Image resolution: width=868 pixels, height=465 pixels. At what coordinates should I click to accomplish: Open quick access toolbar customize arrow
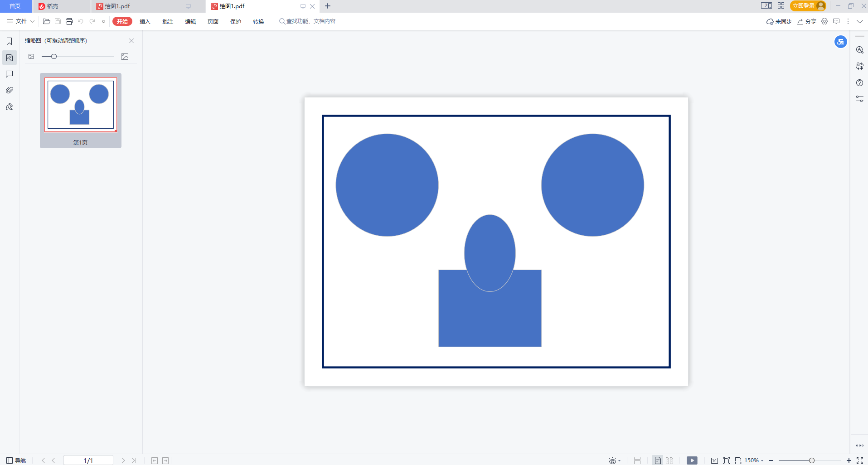tap(104, 21)
